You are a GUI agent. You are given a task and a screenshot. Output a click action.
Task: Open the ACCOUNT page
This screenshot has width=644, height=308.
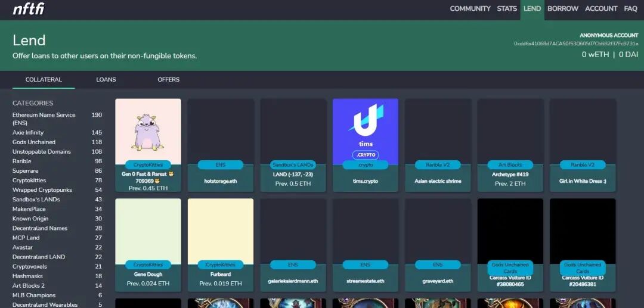(x=601, y=8)
